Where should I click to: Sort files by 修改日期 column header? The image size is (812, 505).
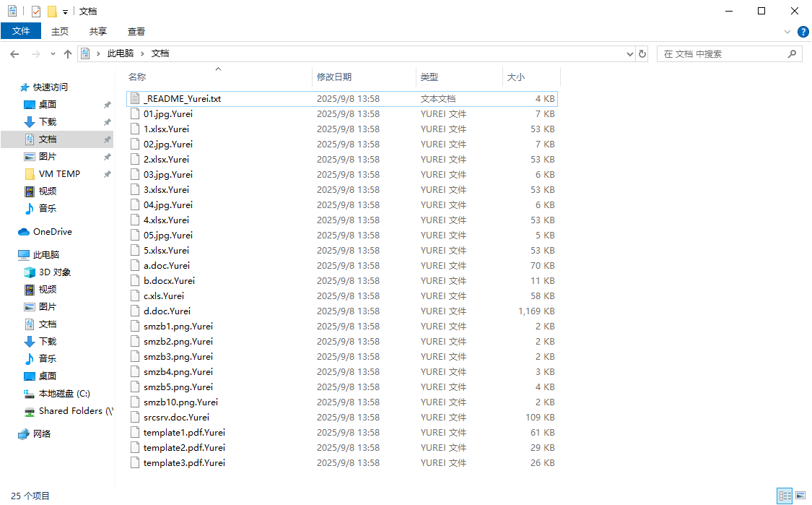coord(334,77)
